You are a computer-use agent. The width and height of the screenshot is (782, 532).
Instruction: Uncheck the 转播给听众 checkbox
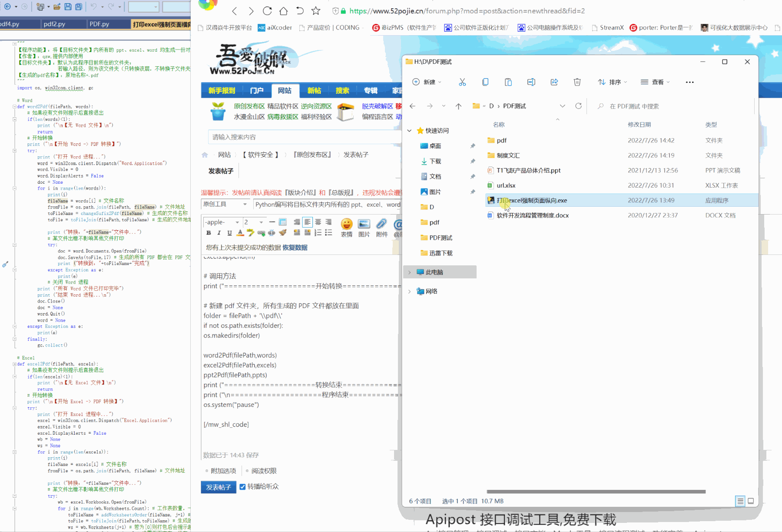pos(242,487)
